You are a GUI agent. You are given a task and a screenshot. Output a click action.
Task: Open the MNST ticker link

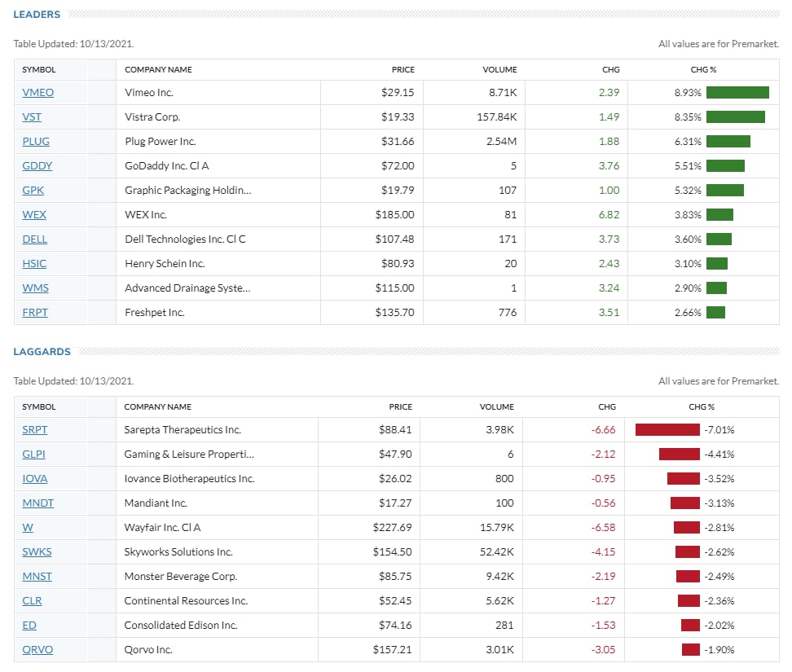coord(37,577)
